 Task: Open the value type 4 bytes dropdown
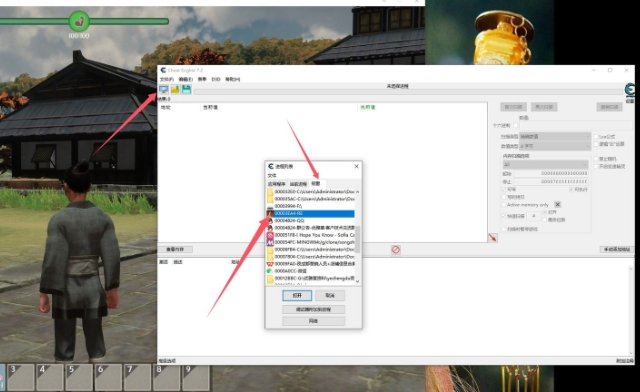[555, 146]
